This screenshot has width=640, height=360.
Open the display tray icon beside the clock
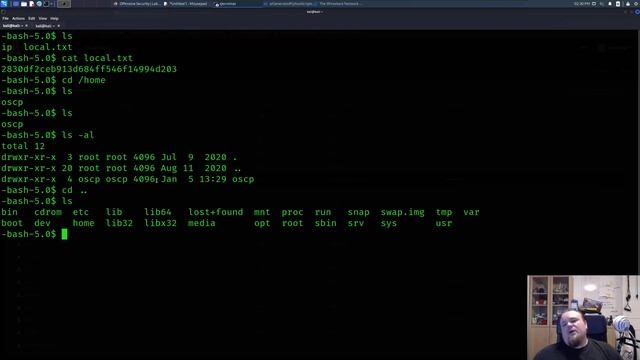[x=594, y=4]
